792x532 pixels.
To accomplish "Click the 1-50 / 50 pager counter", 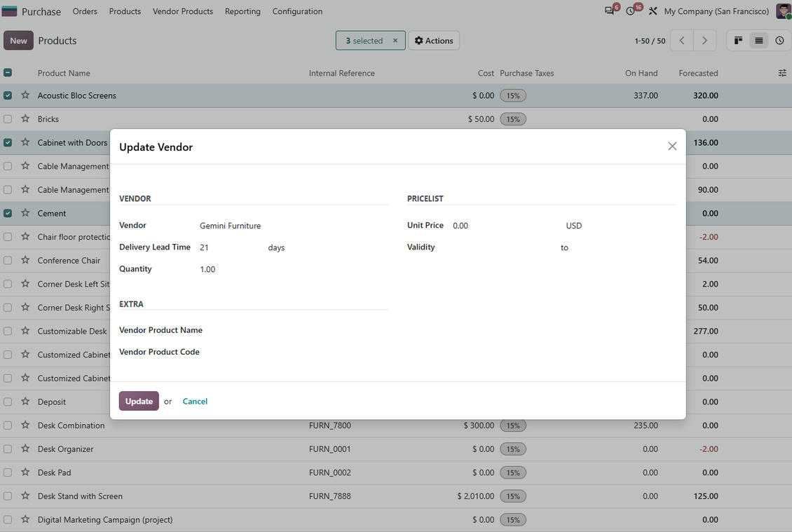I will click(650, 41).
